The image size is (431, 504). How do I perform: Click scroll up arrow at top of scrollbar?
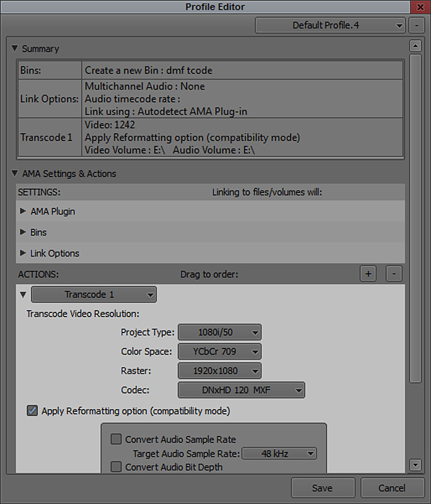coord(415,46)
